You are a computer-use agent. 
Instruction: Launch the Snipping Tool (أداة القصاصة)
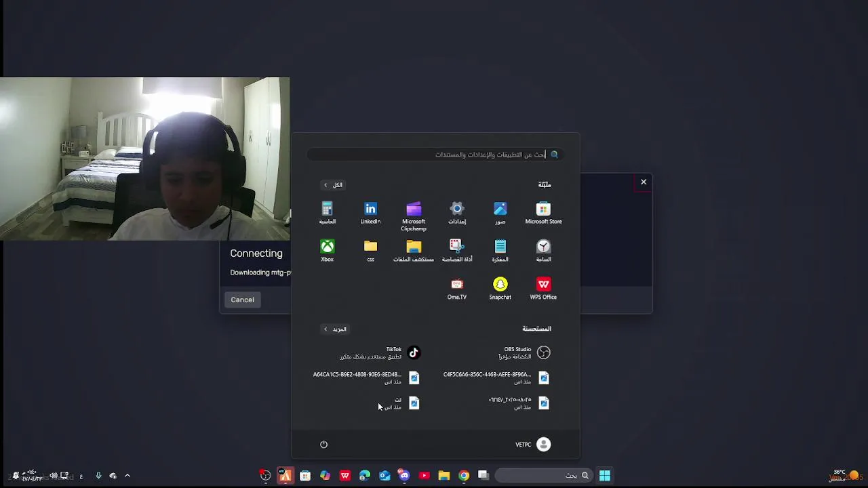(x=457, y=251)
